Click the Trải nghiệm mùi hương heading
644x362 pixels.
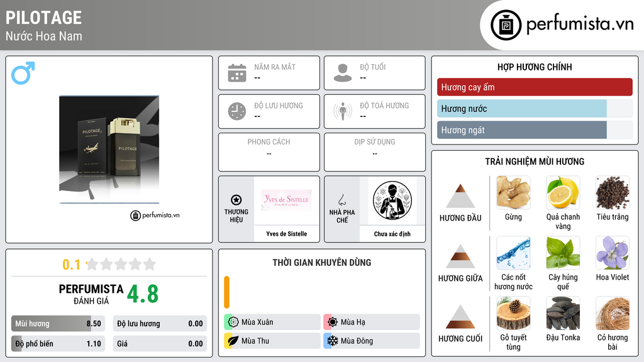(x=535, y=162)
